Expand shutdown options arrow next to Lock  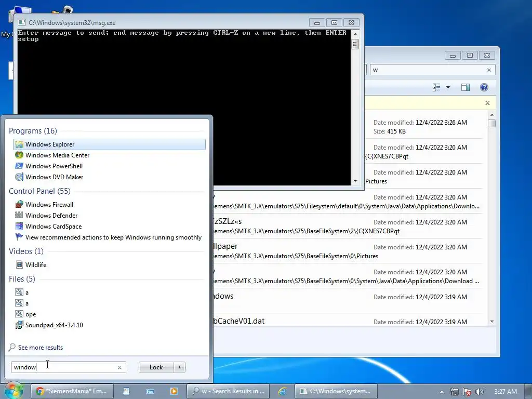179,367
